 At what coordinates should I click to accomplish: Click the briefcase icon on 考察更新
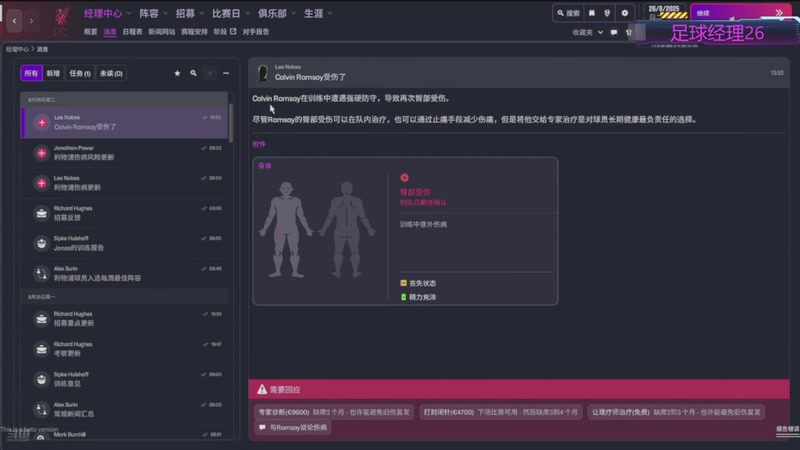click(41, 349)
